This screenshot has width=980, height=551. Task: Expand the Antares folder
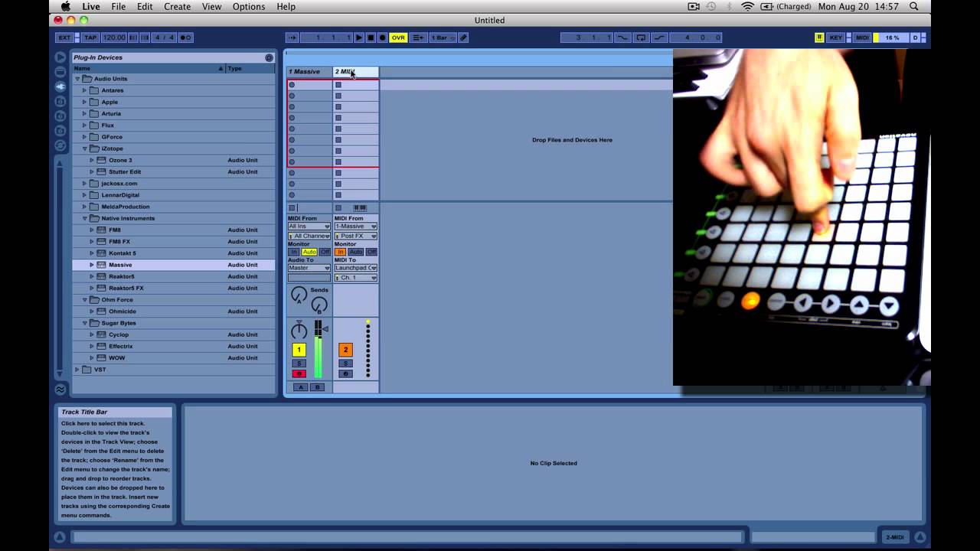tap(84, 90)
